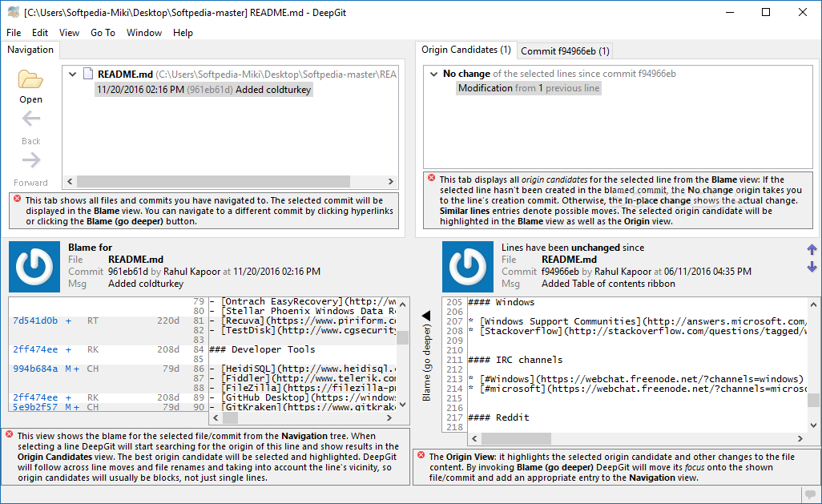This screenshot has width=822, height=504.
Task: Click commit hyperlink 5e9b2f57 in blame
Action: (x=35, y=407)
